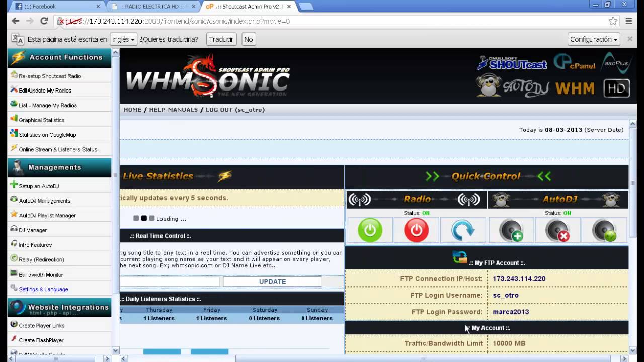Click the green plus Setup an AutoDJ icon
The image size is (644, 362).
14,185
